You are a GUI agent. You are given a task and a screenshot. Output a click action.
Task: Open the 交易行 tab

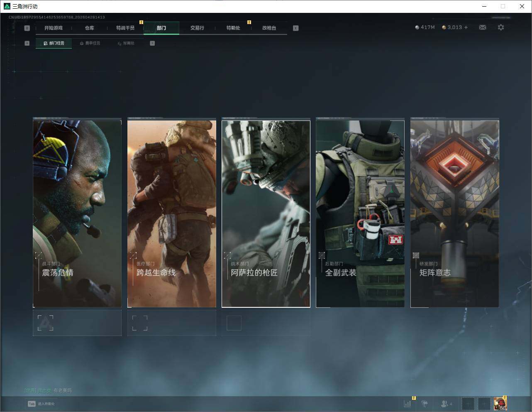197,28
